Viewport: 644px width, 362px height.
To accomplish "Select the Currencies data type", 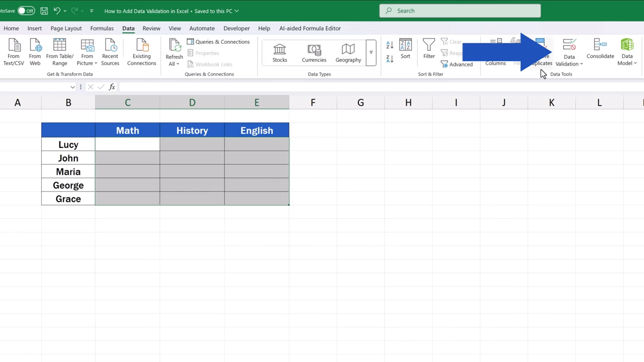I will (x=314, y=53).
